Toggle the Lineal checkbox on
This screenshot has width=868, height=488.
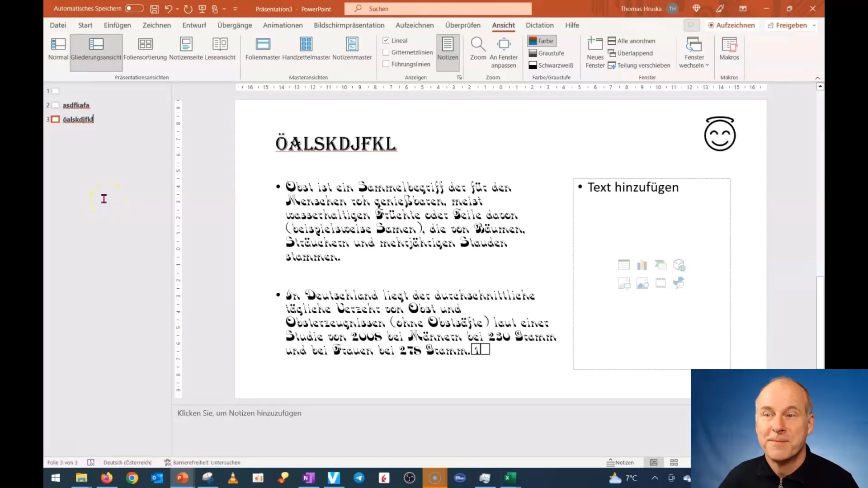pyautogui.click(x=387, y=40)
